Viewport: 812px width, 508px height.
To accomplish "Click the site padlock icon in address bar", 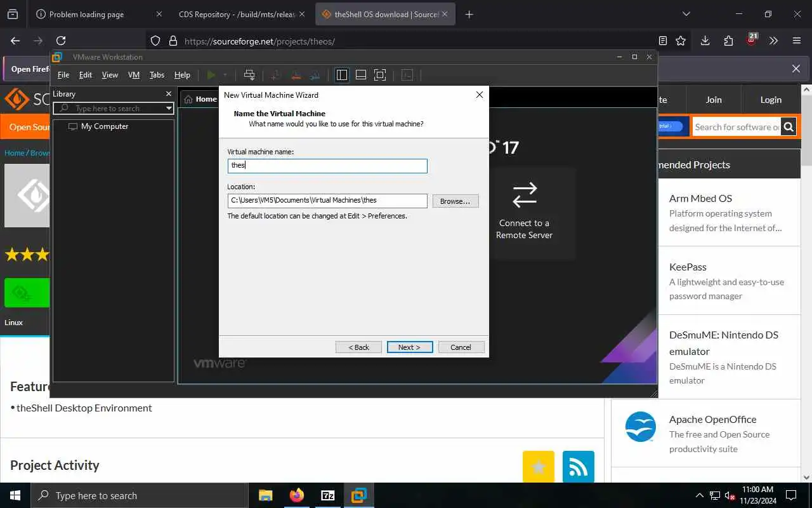I will click(x=173, y=41).
